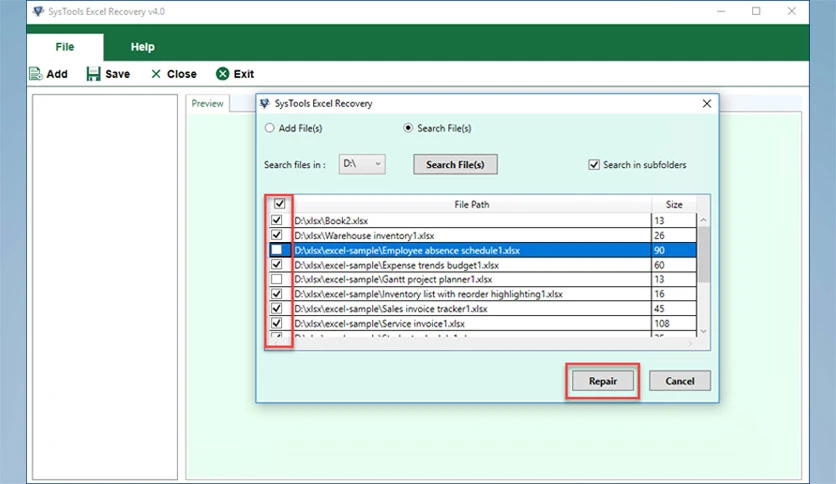Select row Service invoice1.xlsx
836x484 pixels.
472,324
